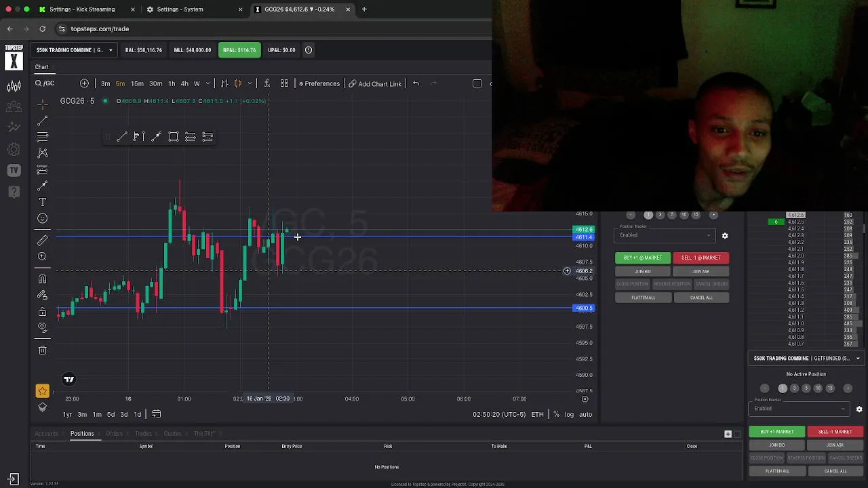Screen dimensions: 868x488
Task: Toggle auto scale on chart
Action: pos(585,414)
